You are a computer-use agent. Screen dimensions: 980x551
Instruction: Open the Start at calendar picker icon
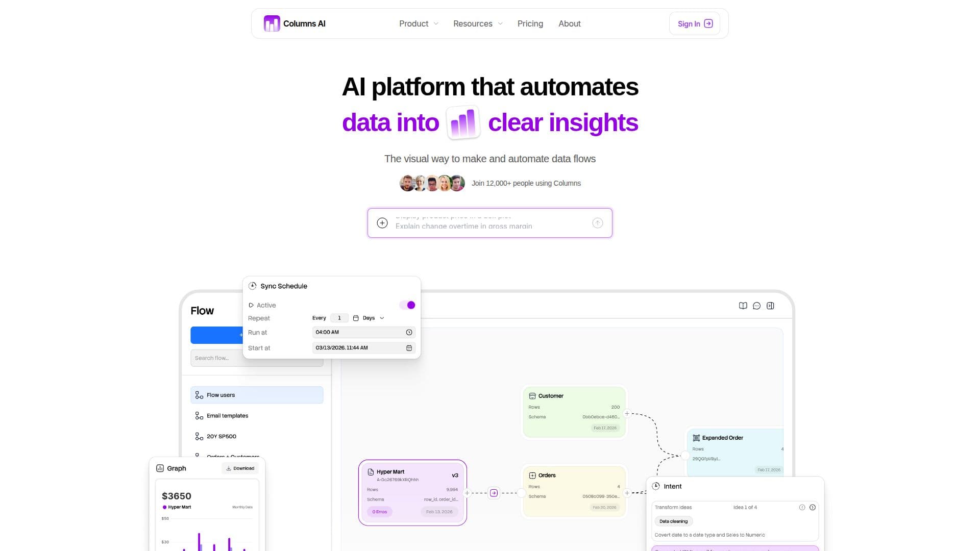point(409,348)
